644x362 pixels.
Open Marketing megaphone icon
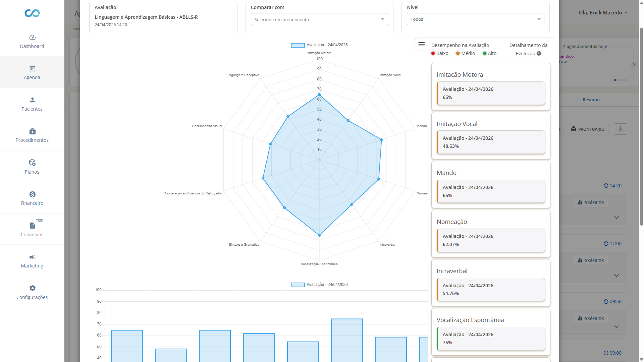coord(32,257)
